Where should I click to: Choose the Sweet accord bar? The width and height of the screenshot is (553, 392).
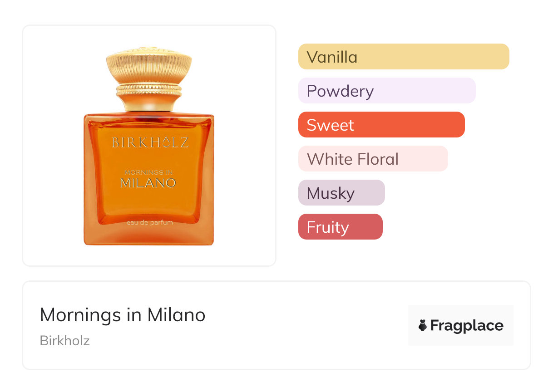[x=381, y=125]
